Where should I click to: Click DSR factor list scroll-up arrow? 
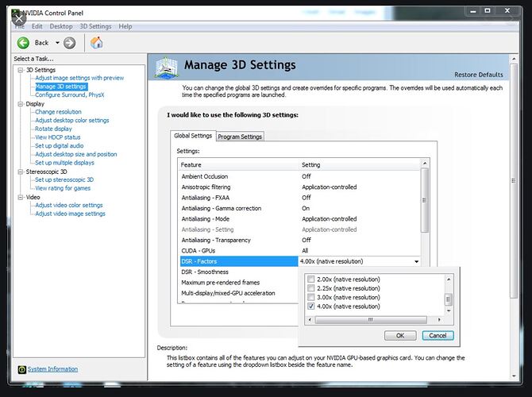pyautogui.click(x=449, y=279)
